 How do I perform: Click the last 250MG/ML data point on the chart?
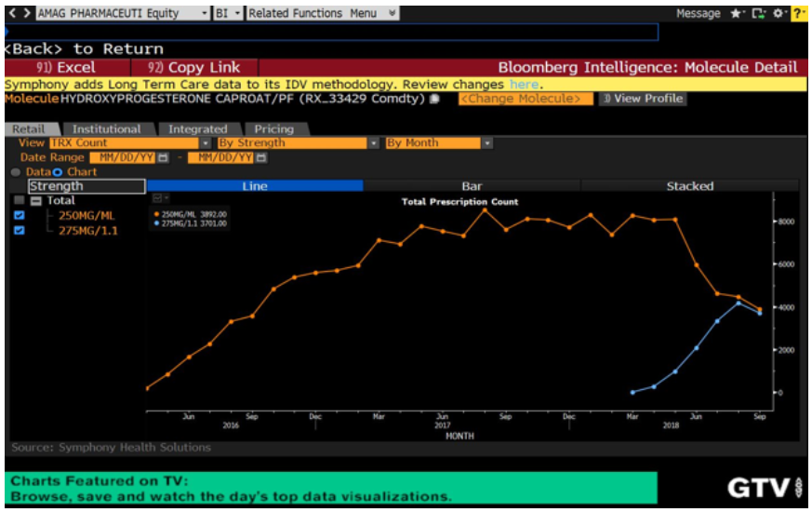(759, 309)
